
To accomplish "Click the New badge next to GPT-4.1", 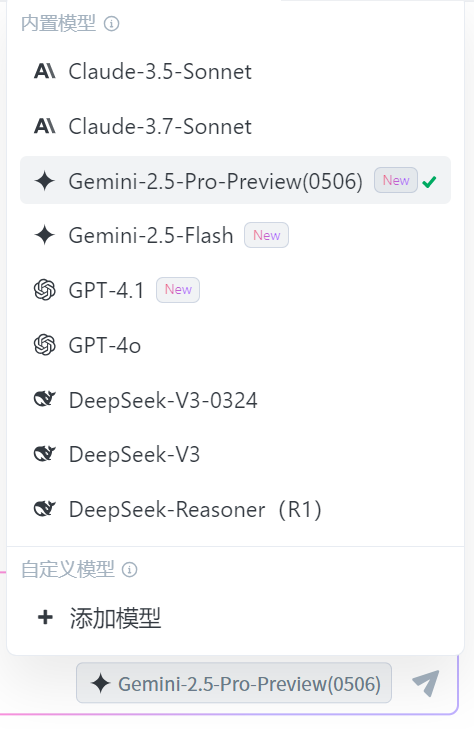I will (178, 290).
